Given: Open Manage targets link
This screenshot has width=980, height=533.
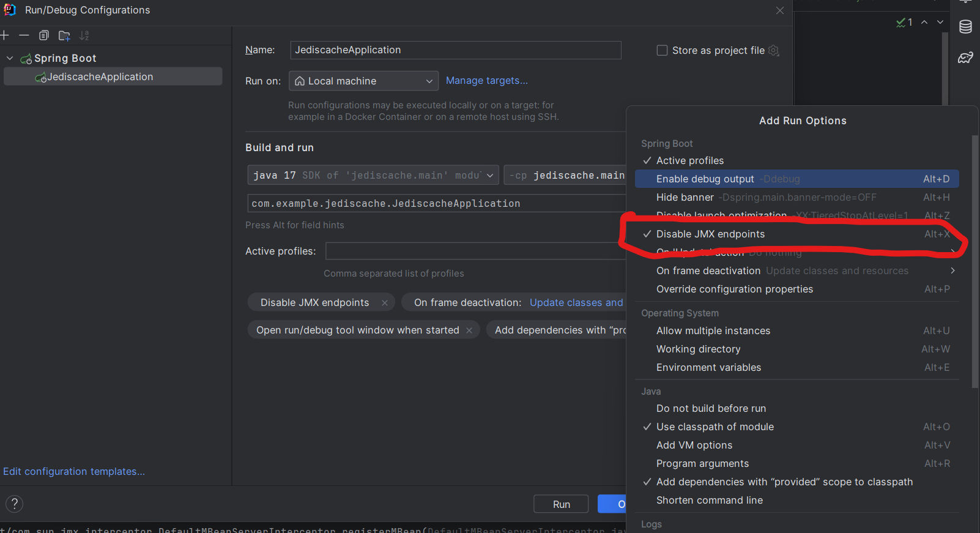Looking at the screenshot, I should click(x=486, y=80).
